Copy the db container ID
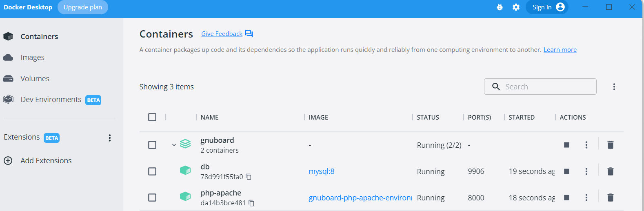The height and width of the screenshot is (211, 644). point(249,177)
